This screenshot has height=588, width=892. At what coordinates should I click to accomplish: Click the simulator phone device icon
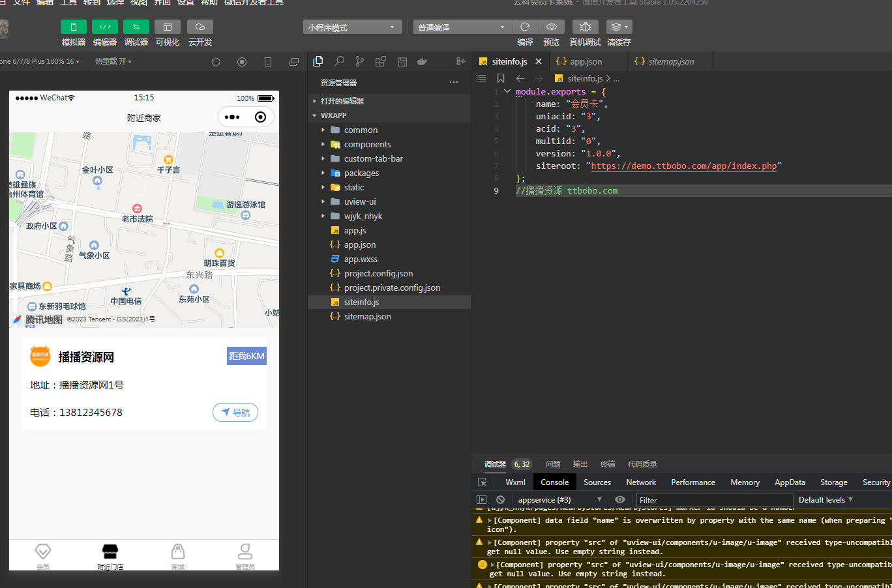pos(268,62)
